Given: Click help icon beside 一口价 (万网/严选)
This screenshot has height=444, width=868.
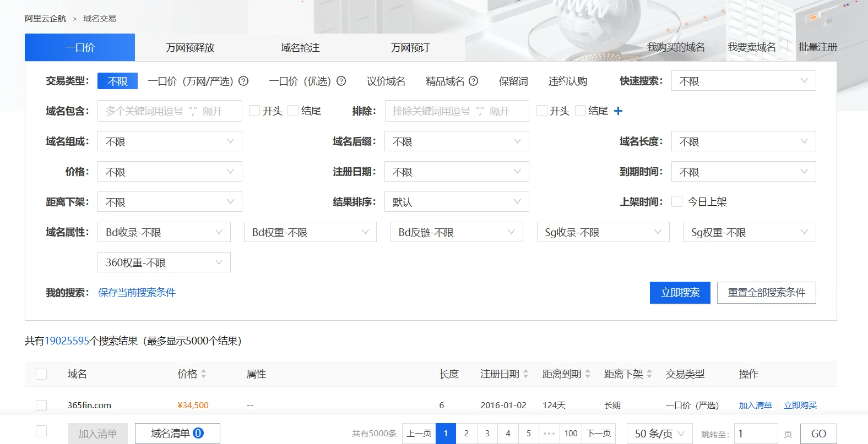Looking at the screenshot, I should [x=243, y=81].
